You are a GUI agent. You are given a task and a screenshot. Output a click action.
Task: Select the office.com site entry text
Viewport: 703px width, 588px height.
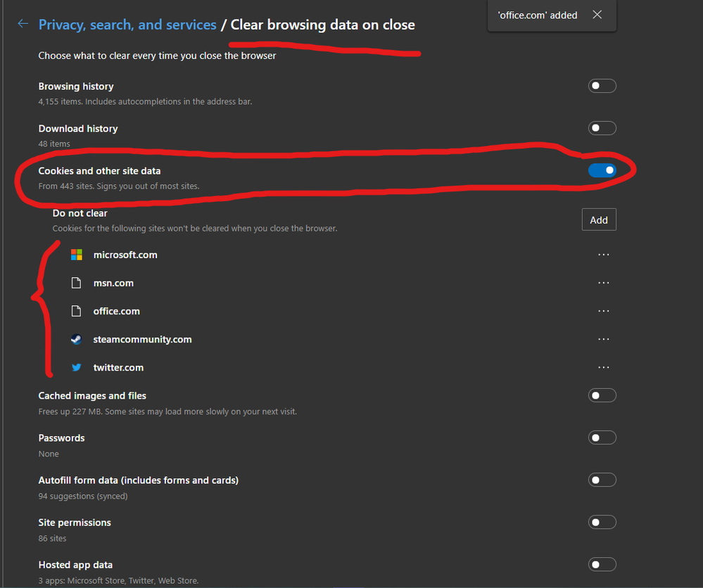point(117,311)
